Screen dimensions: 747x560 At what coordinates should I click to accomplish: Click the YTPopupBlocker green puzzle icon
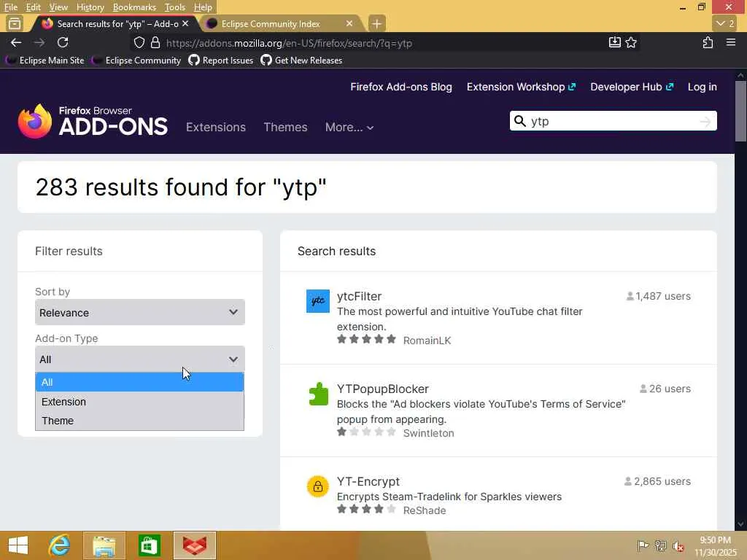pyautogui.click(x=318, y=394)
